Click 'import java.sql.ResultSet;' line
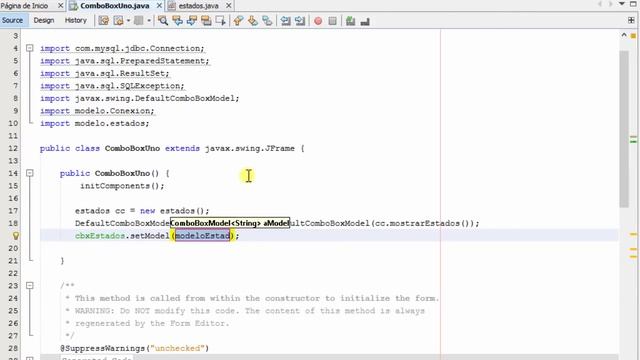 point(104,73)
